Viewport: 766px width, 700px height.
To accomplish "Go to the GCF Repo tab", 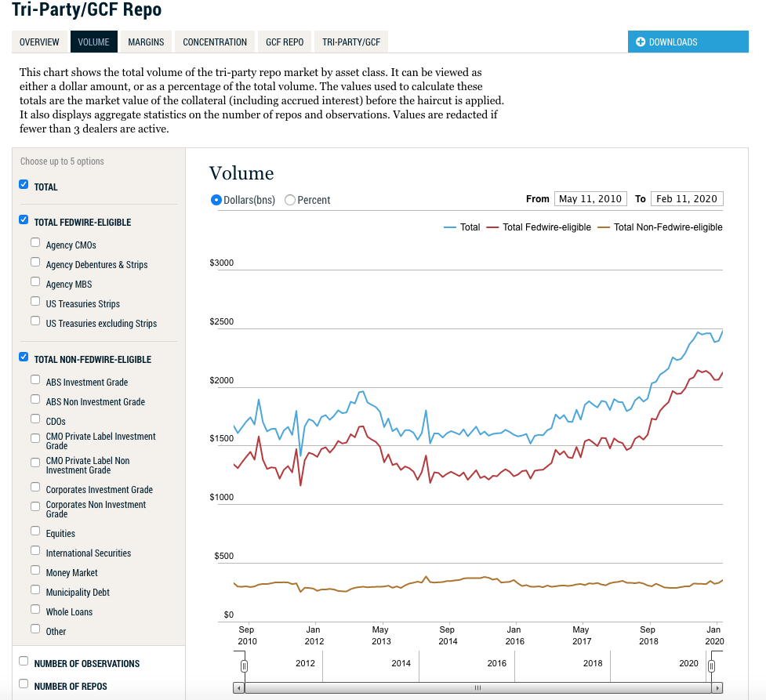I will 284,42.
